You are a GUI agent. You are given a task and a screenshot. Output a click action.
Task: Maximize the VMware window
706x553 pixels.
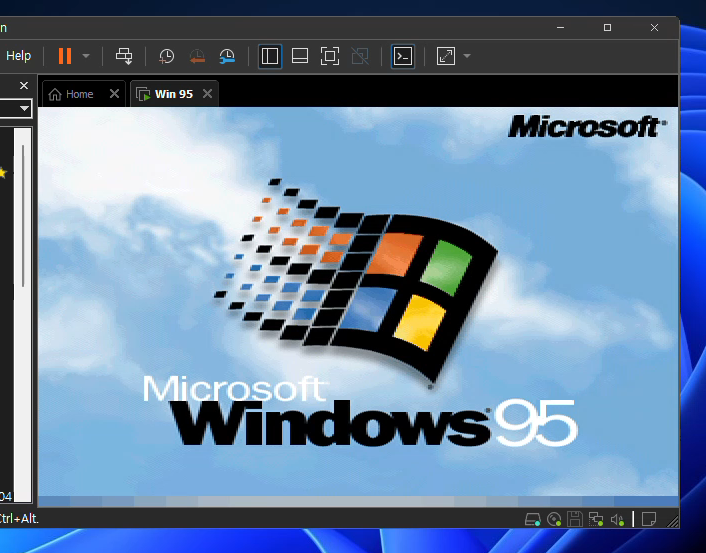(x=607, y=28)
